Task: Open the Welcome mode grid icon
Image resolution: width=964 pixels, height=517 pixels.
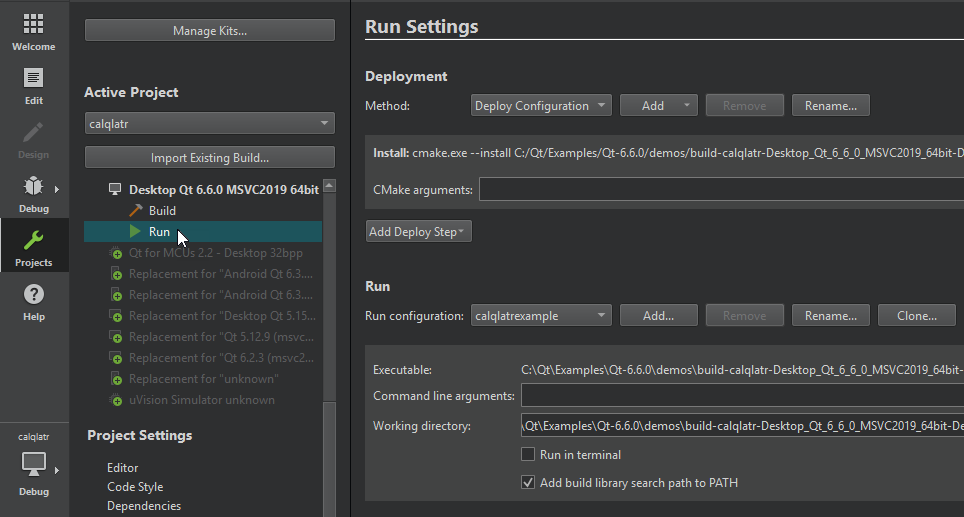Action: point(33,25)
